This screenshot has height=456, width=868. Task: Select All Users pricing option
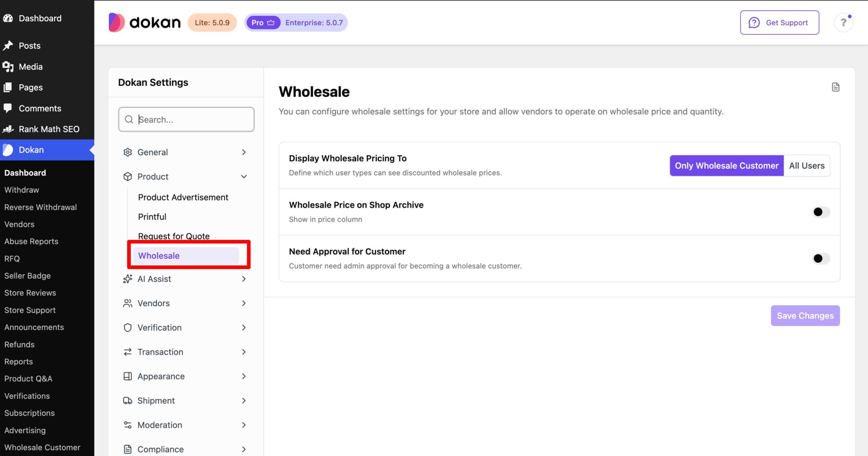807,166
